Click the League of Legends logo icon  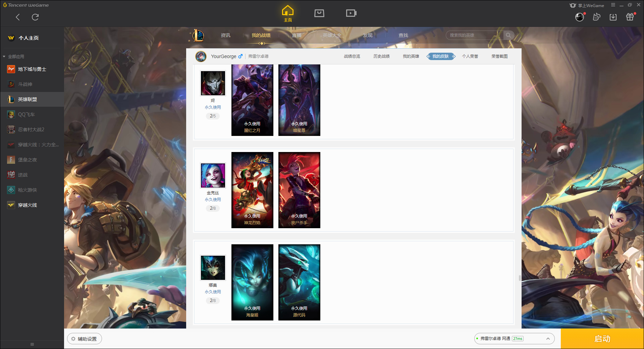pyautogui.click(x=198, y=35)
